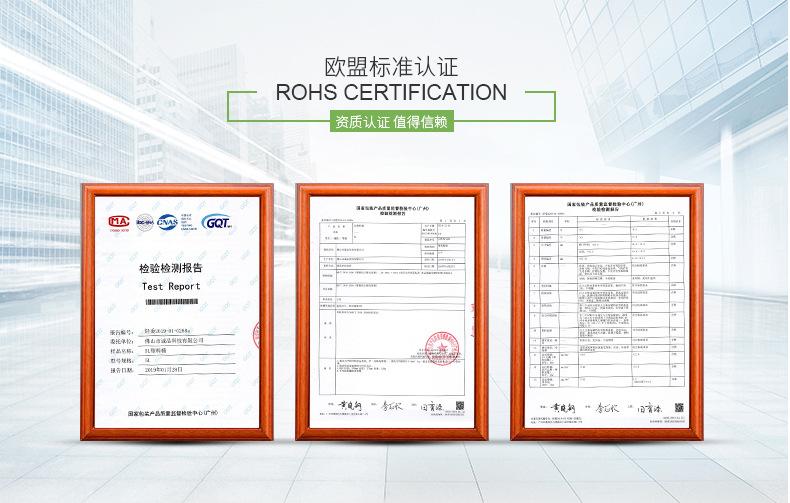This screenshot has height=503, width=790.
Task: Select the blue CNAS logo
Action: pyautogui.click(x=167, y=222)
